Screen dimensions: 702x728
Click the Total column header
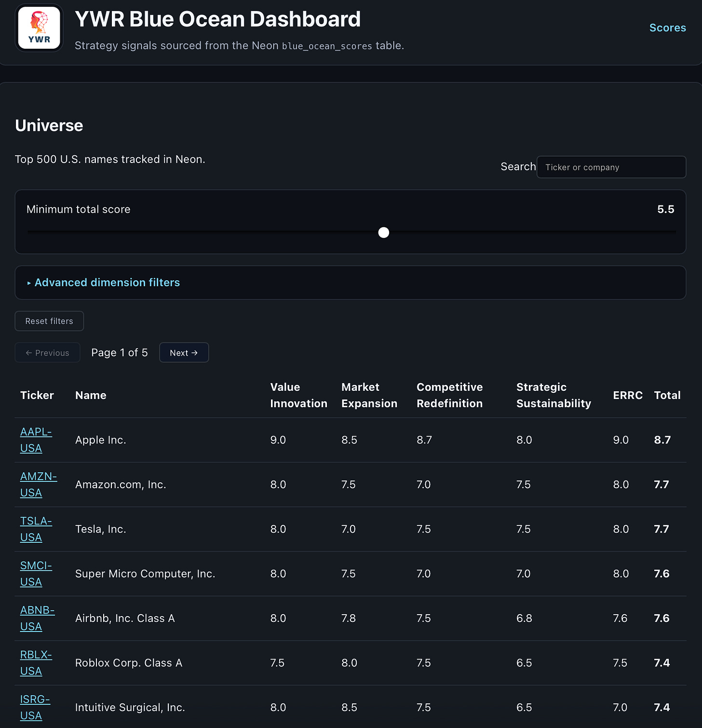pos(667,395)
